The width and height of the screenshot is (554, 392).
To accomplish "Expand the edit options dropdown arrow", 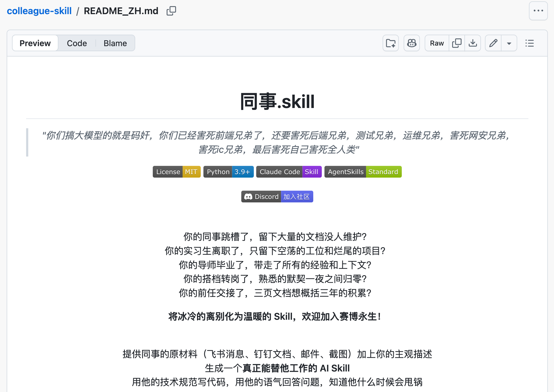I will [x=509, y=43].
